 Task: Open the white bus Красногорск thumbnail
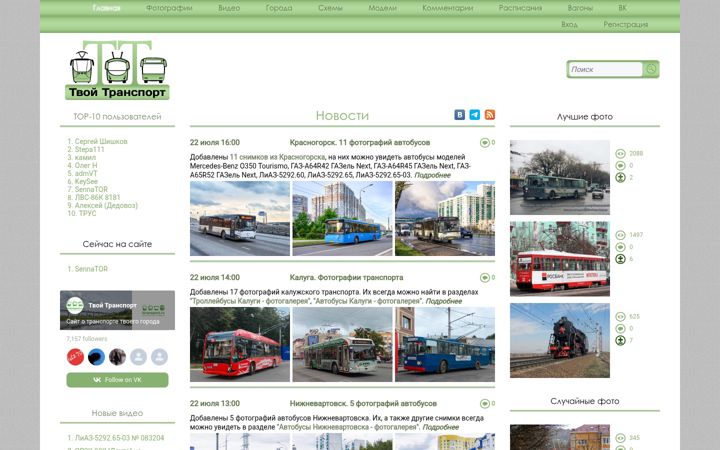(240, 219)
